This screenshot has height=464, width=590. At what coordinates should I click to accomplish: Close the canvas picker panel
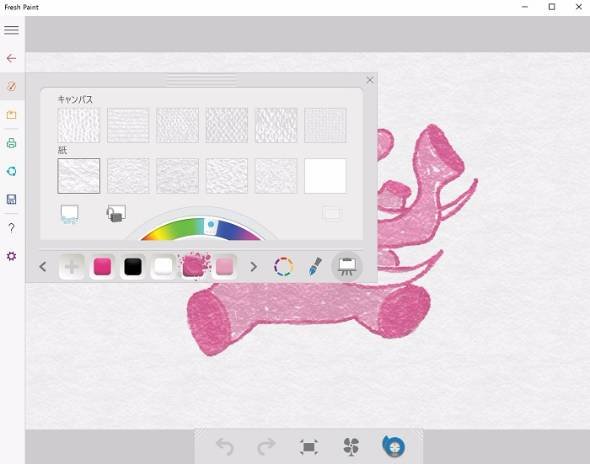370,80
